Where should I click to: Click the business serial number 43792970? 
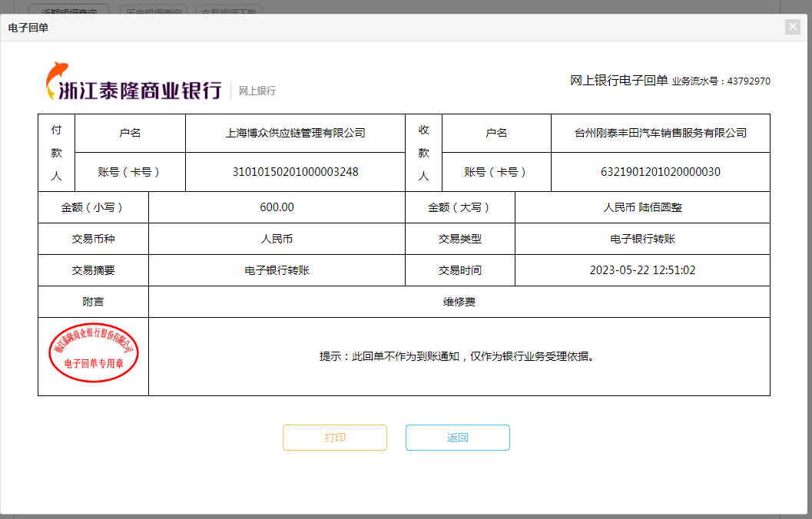[x=748, y=81]
